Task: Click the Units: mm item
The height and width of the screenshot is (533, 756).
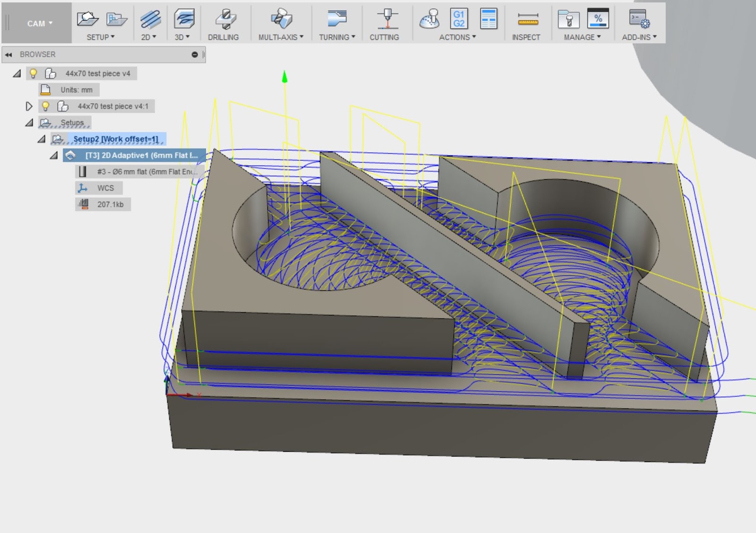Action: pos(77,89)
